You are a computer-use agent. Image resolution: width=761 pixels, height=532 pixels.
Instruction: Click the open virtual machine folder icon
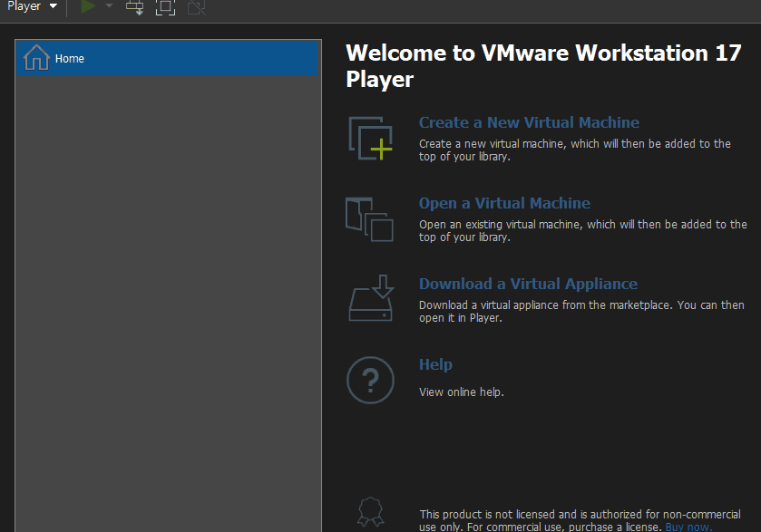pos(369,219)
